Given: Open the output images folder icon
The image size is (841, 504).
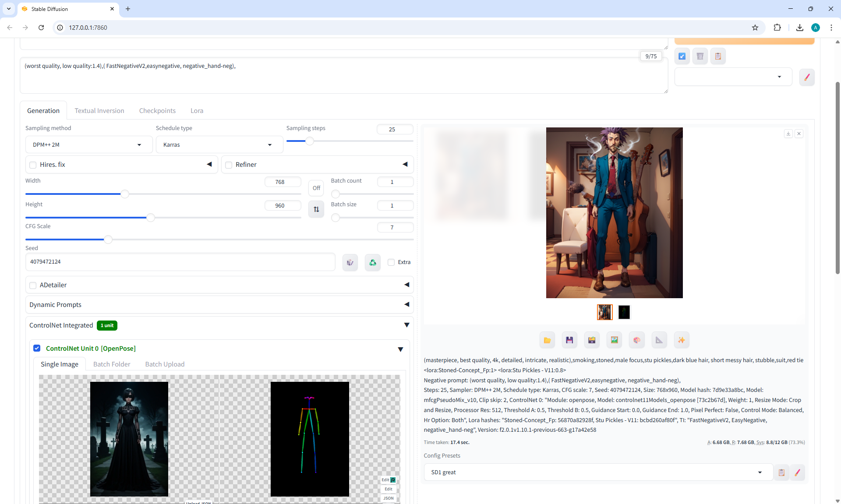Looking at the screenshot, I should (547, 340).
